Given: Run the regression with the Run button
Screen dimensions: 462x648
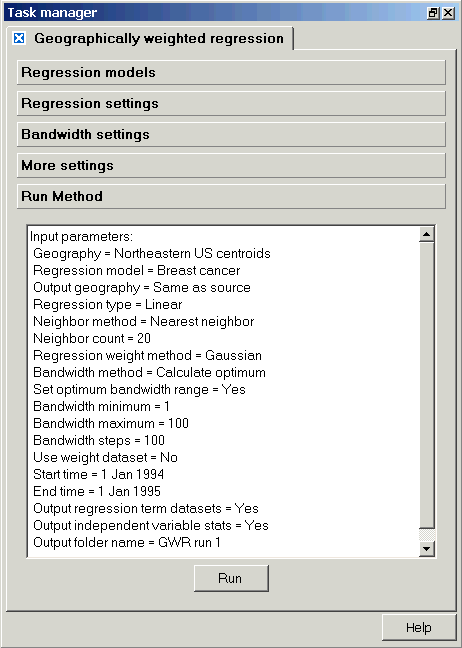Looking at the screenshot, I should pos(231,578).
